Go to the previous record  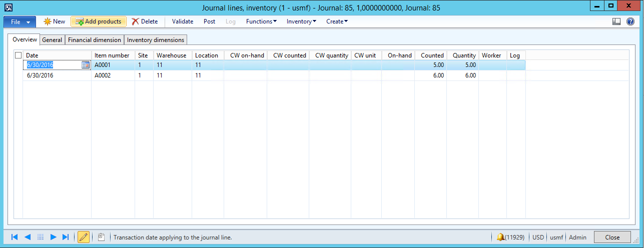28,237
